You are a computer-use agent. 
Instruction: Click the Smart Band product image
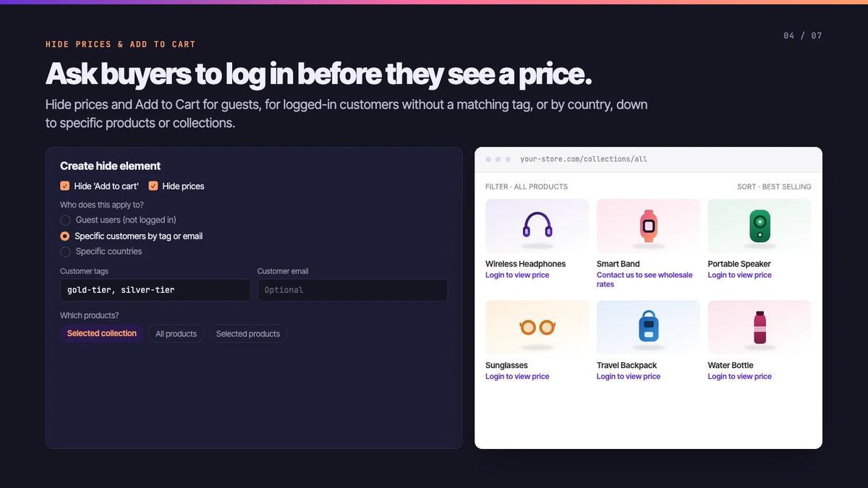pyautogui.click(x=648, y=226)
